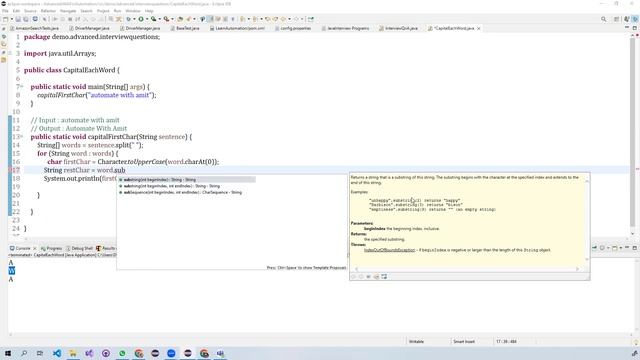Open the Source menu
The image size is (640, 360).
30,11
